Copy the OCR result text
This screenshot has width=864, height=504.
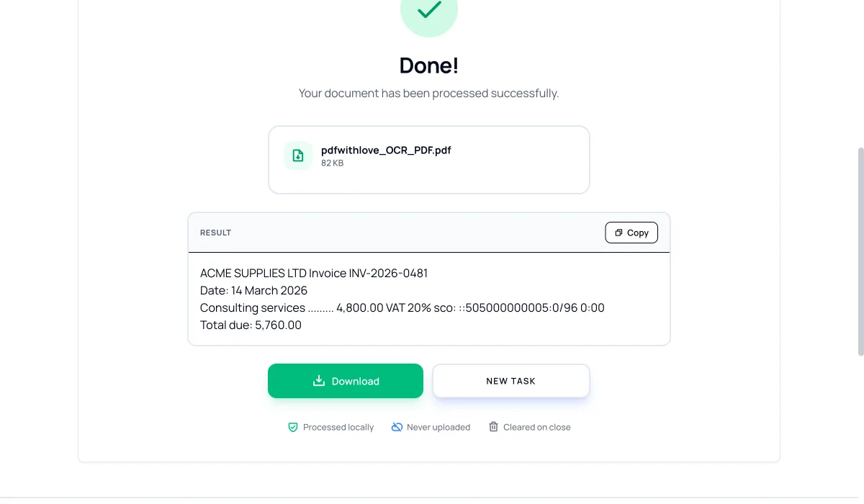[x=631, y=233]
